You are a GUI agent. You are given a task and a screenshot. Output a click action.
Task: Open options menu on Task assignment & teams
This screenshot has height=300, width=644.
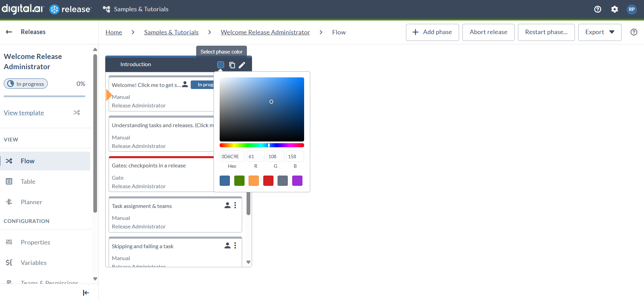(235, 205)
